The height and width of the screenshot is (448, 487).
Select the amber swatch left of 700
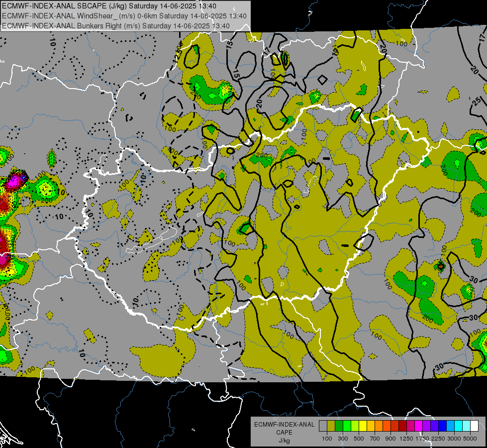click(371, 426)
